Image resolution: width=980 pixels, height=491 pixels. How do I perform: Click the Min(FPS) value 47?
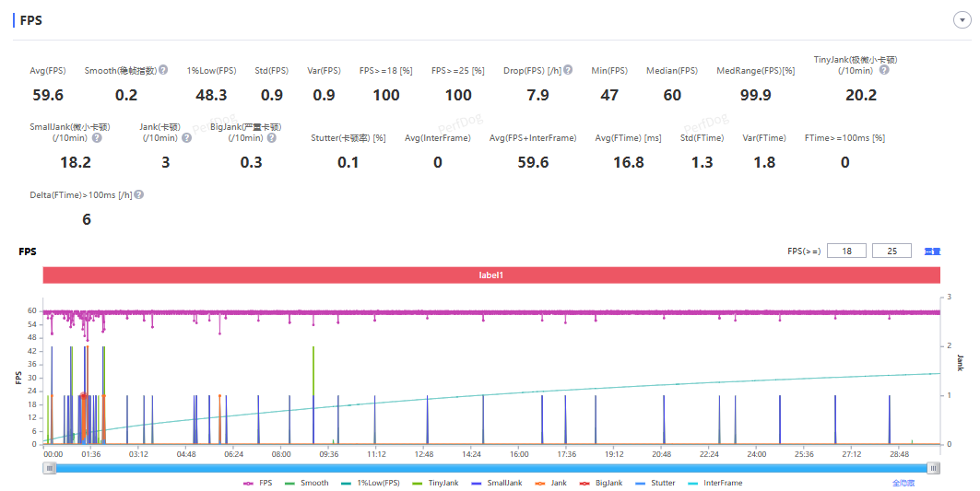pos(609,95)
